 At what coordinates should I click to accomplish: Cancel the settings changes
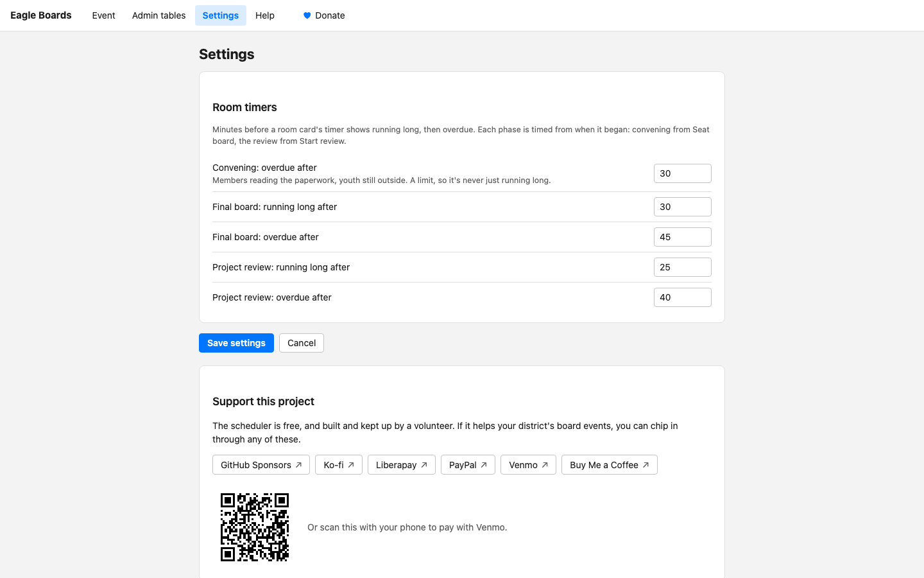point(302,343)
